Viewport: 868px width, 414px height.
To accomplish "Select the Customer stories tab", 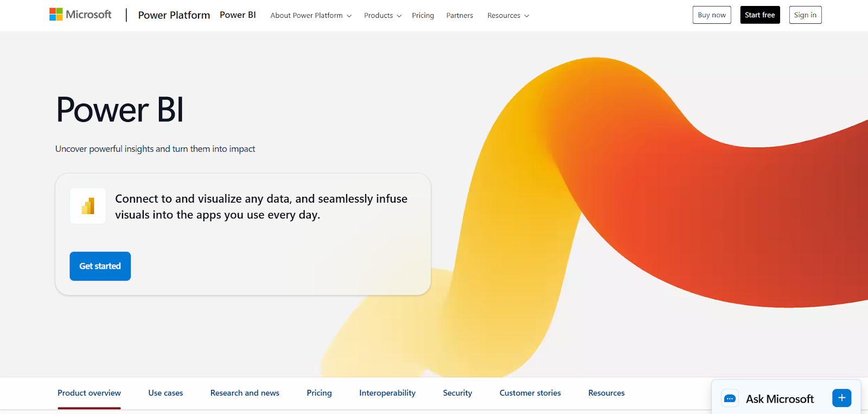I will click(530, 393).
